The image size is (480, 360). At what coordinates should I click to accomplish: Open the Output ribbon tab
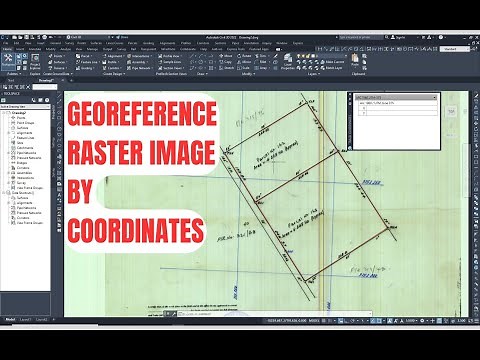point(107,49)
